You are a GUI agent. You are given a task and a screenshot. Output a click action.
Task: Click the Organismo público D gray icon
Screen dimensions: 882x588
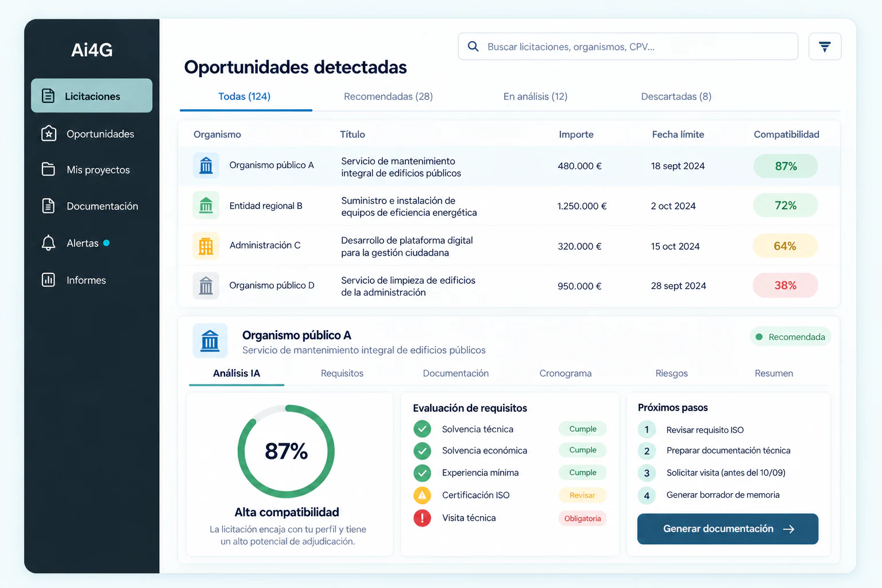tap(206, 285)
